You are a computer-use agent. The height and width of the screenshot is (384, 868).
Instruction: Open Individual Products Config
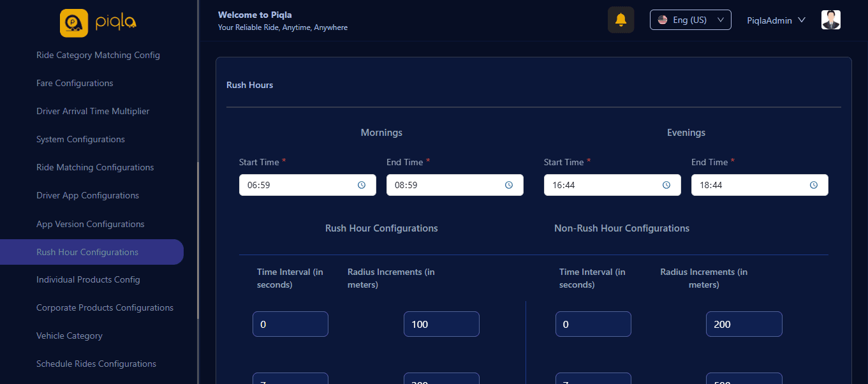(x=88, y=279)
